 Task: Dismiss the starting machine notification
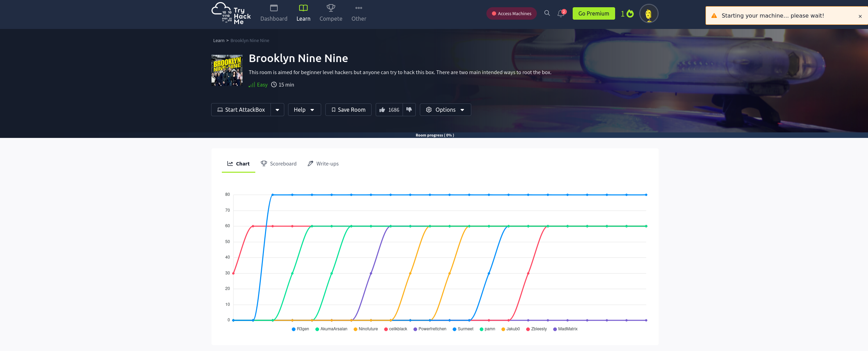pyautogui.click(x=860, y=16)
